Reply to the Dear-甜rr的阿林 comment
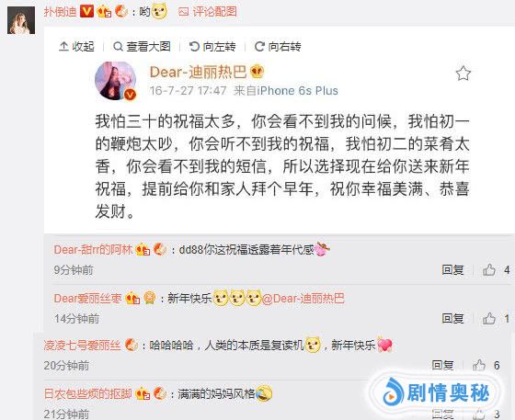 point(452,270)
